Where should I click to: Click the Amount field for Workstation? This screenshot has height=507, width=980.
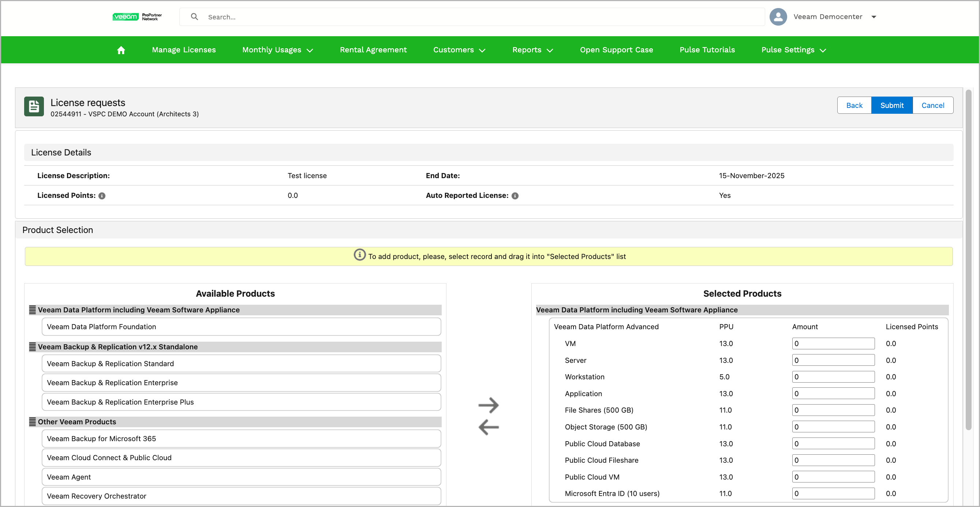[x=834, y=376]
